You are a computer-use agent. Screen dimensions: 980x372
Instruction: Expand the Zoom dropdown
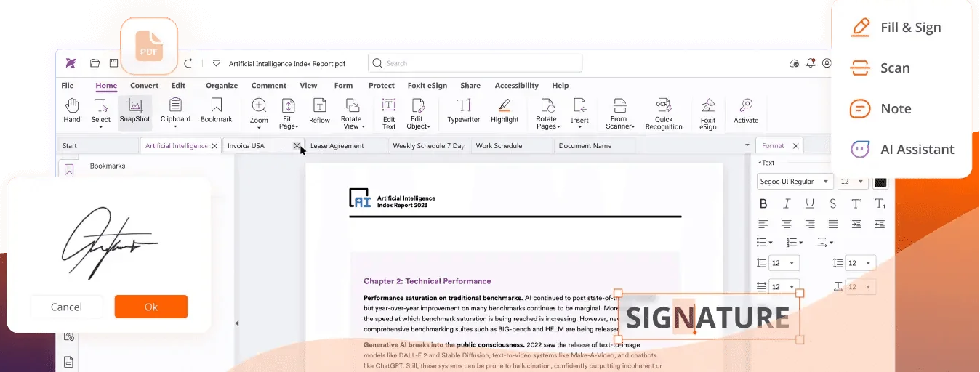259,128
